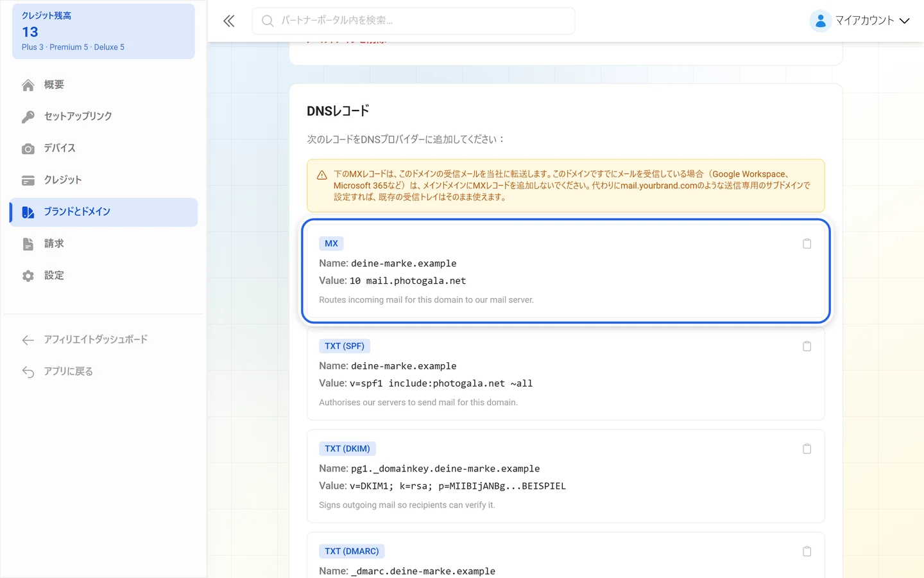Viewport: 924px width, 578px height.
Task: Open the マイアカウント dropdown menu
Action: point(860,21)
